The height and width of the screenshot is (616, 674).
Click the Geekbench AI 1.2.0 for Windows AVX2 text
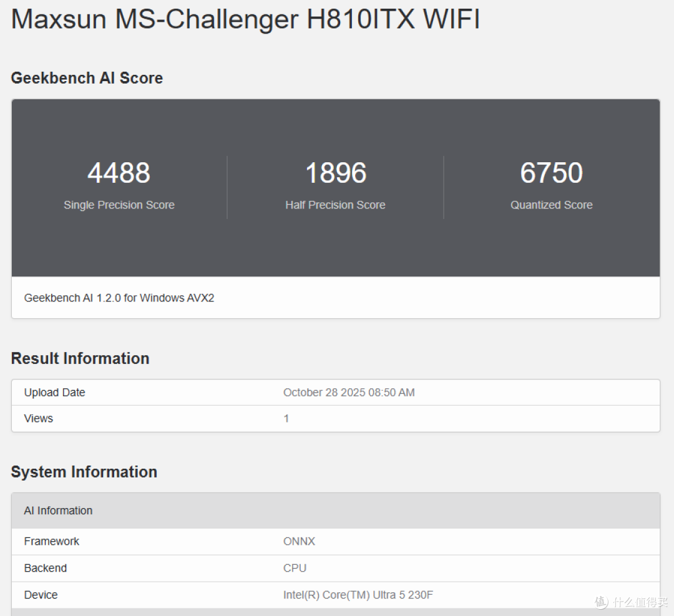(119, 298)
